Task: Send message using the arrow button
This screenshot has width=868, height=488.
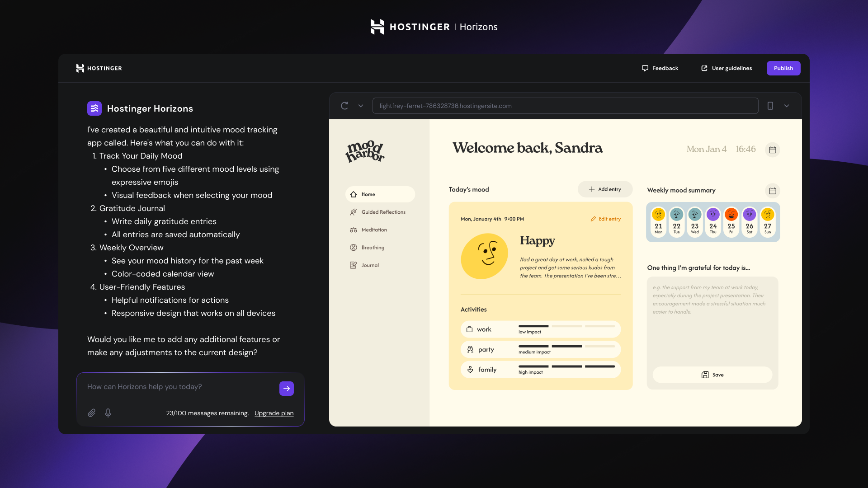Action: tap(286, 388)
